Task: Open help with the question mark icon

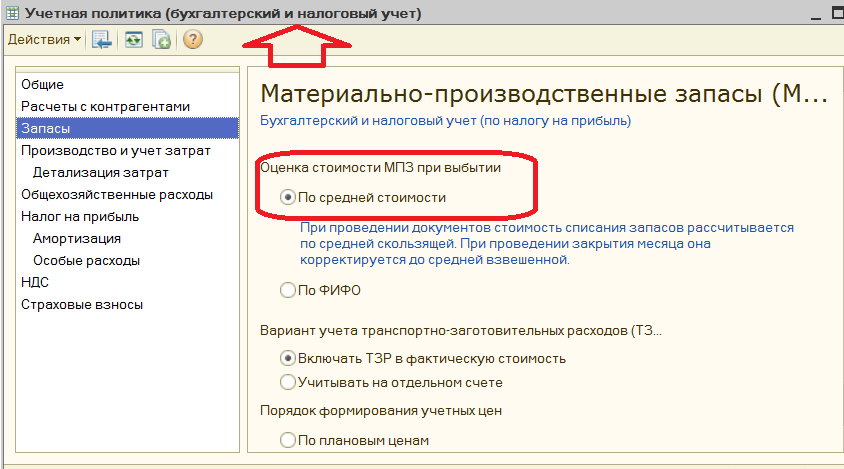Action: pyautogui.click(x=193, y=39)
